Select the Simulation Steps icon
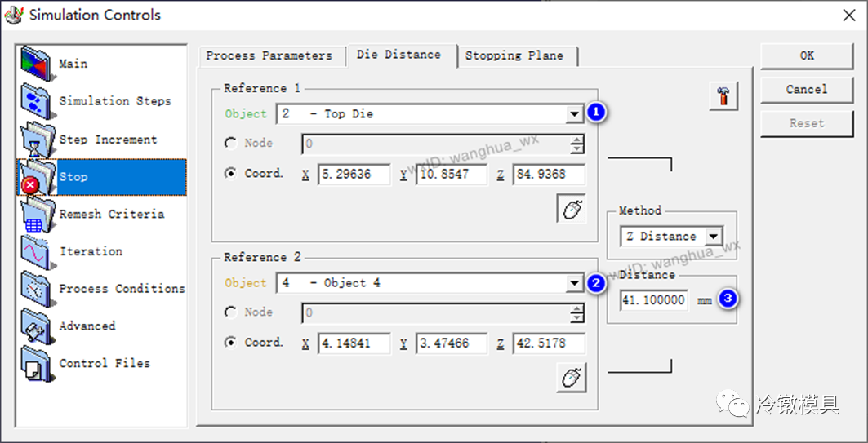This screenshot has height=443, width=868. (x=36, y=101)
